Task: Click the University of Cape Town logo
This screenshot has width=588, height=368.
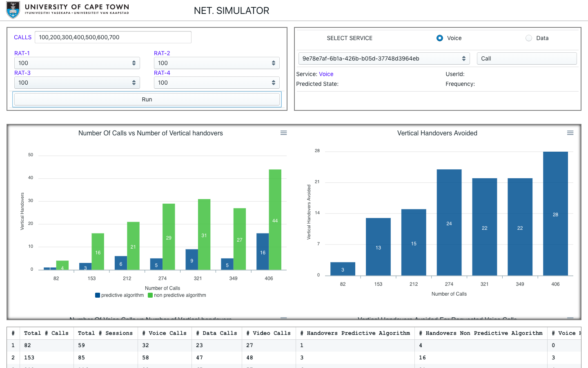Action: tap(68, 10)
